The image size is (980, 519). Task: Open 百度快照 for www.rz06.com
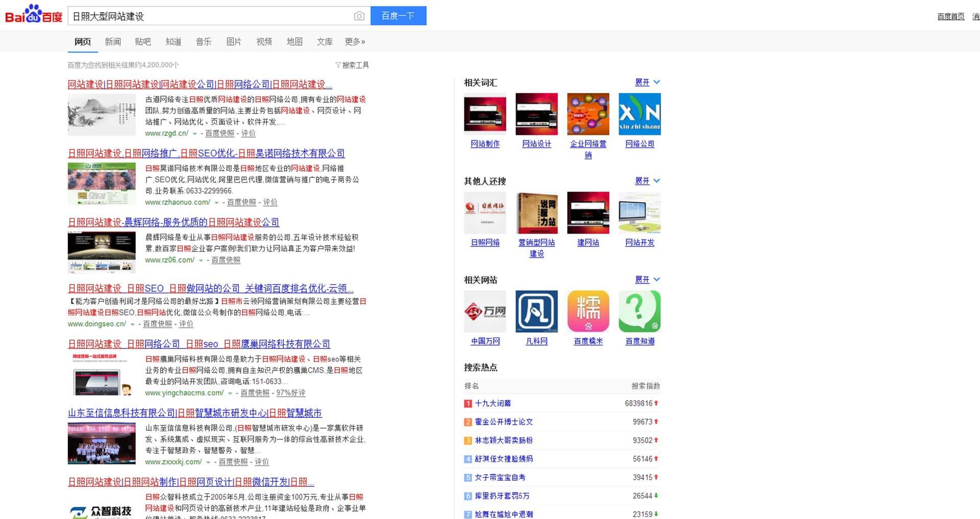(226, 260)
